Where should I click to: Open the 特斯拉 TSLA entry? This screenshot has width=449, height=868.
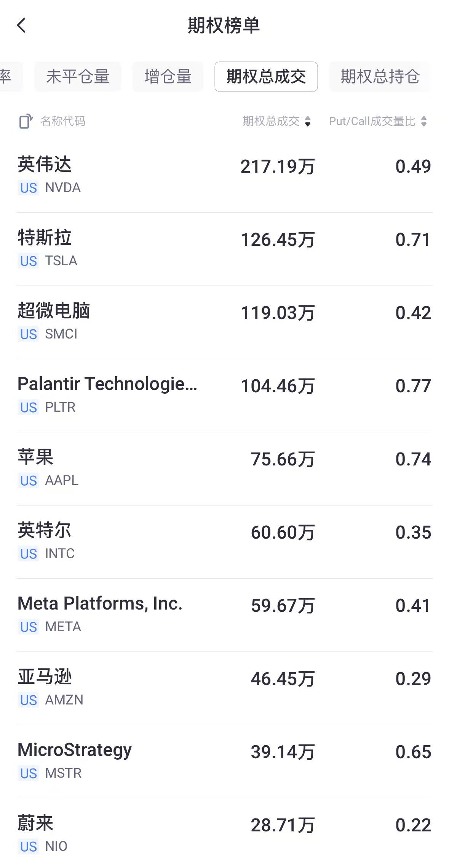tap(224, 249)
